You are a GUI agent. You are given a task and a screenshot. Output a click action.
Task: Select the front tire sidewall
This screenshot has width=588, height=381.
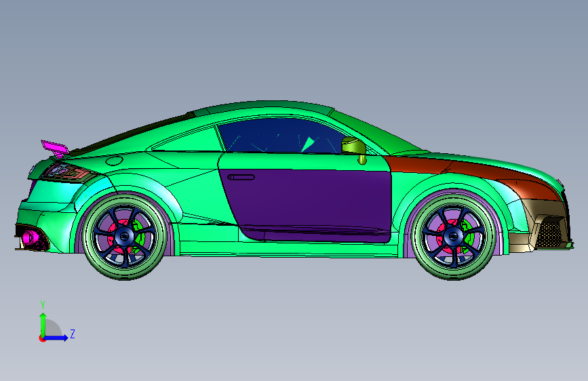click(x=454, y=273)
